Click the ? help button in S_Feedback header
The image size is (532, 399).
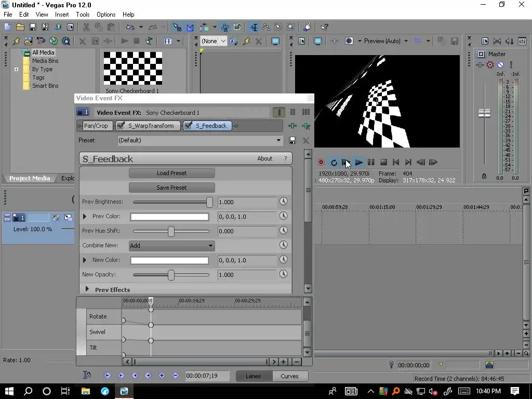[286, 158]
